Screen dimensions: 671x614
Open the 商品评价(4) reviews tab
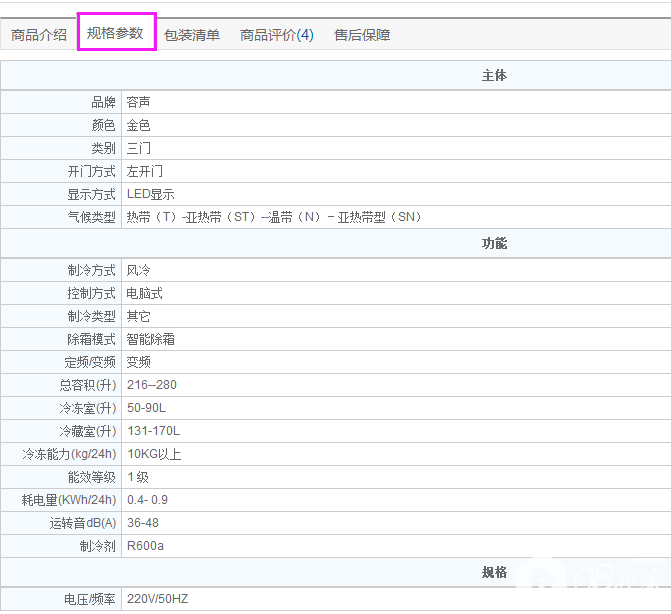coord(277,35)
